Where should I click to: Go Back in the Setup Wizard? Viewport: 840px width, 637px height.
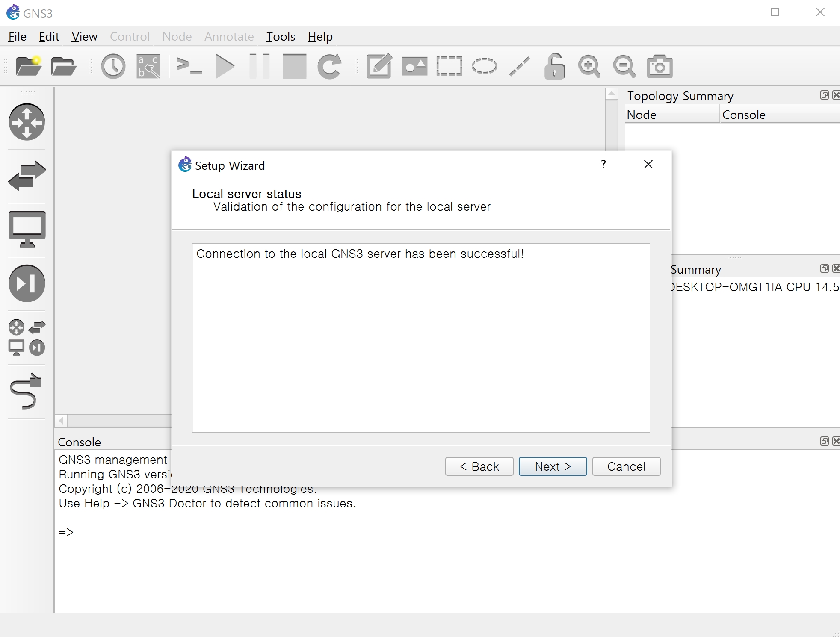tap(479, 466)
